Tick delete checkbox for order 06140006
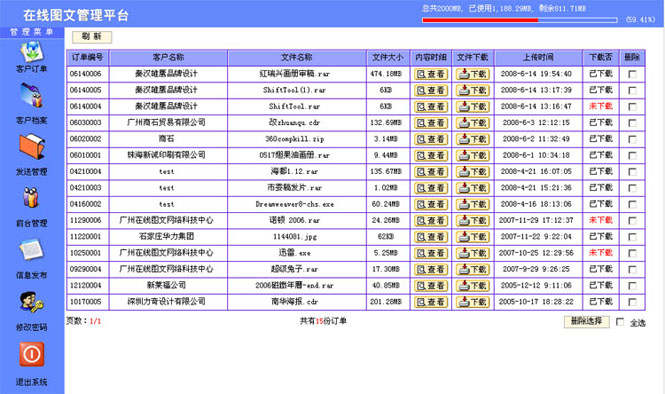Image resolution: width=665 pixels, height=394 pixels. [x=632, y=74]
